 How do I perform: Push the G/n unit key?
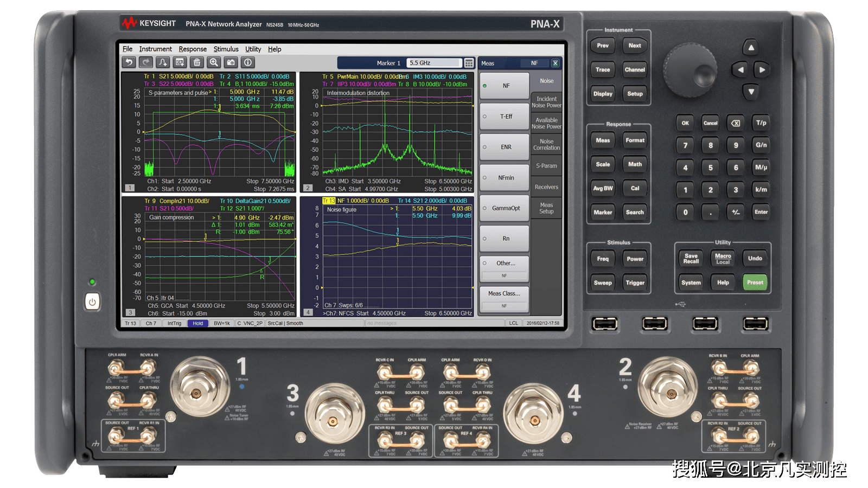coord(761,145)
